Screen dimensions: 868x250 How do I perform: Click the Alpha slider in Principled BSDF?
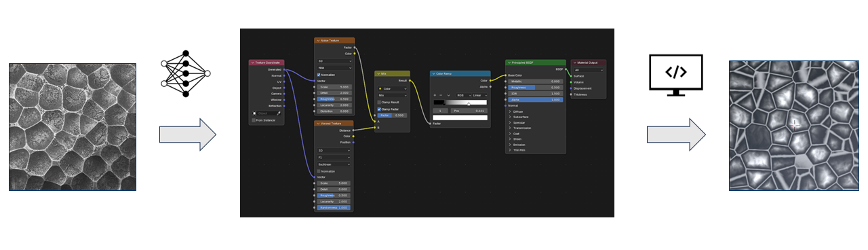(536, 100)
